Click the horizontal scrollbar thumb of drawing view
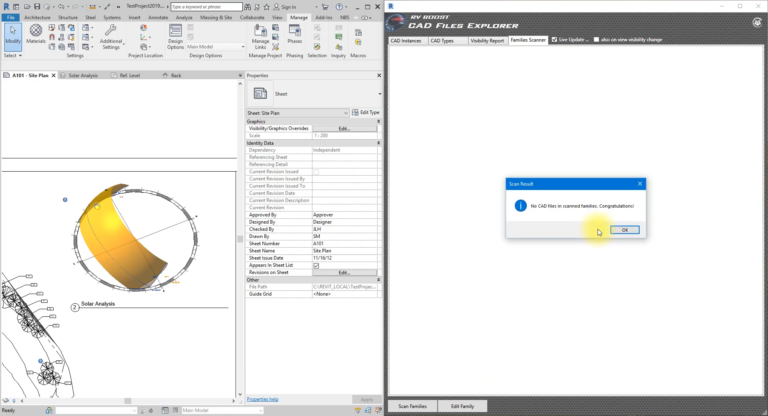 [x=128, y=401]
